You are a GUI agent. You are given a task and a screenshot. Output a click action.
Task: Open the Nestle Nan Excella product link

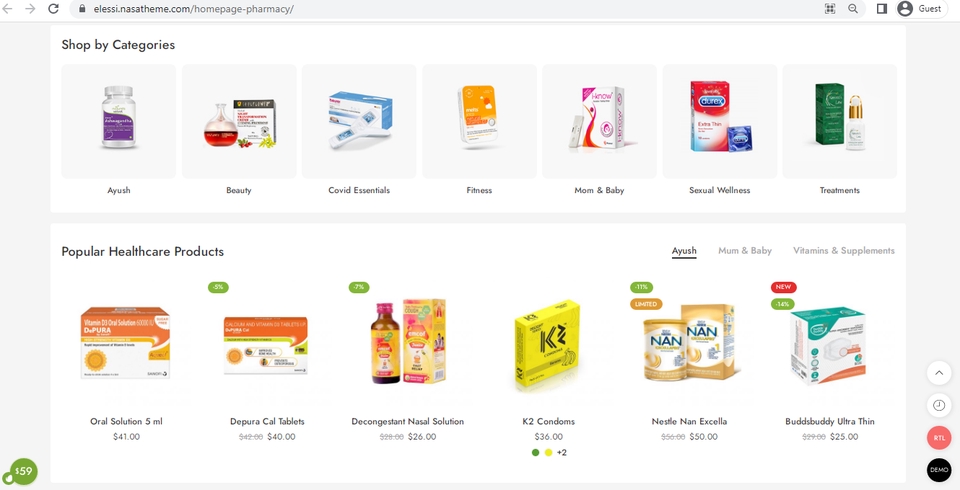pyautogui.click(x=689, y=421)
